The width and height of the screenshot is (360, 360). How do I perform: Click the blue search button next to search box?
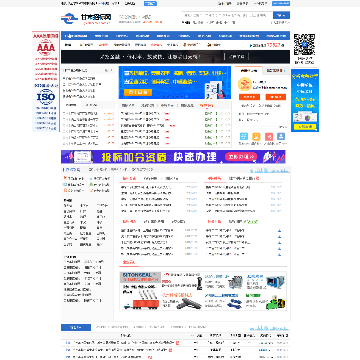[x=281, y=15]
